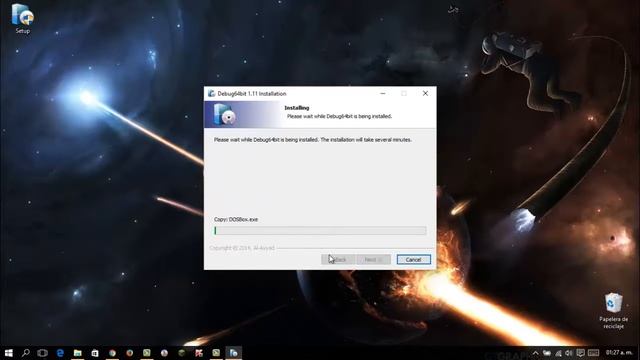Open File Explorer from the taskbar
The height and width of the screenshot is (360, 640).
pyautogui.click(x=78, y=353)
